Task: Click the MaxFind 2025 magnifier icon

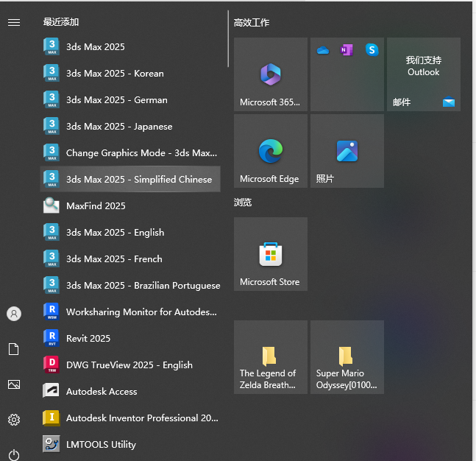Action: click(x=51, y=205)
